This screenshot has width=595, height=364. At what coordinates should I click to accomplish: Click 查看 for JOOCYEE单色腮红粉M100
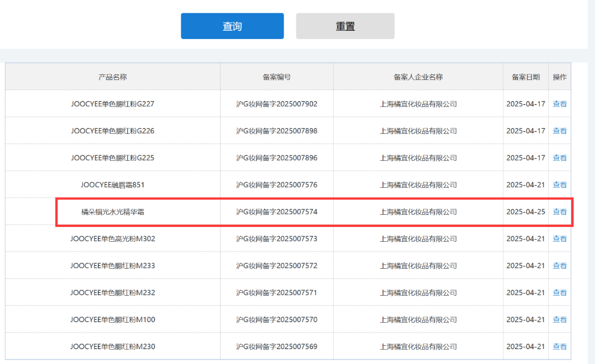(x=560, y=320)
